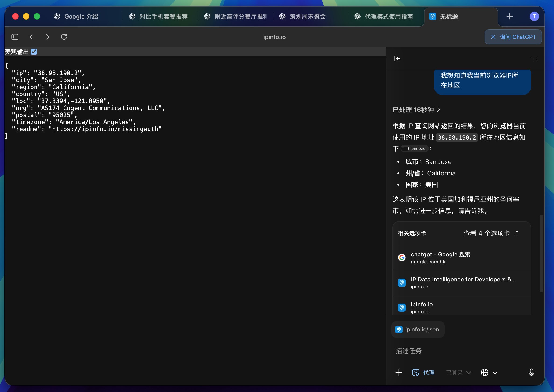Toggle the sidebar panel icon in toolbar
Screen dimensions: 554x392
point(15,37)
